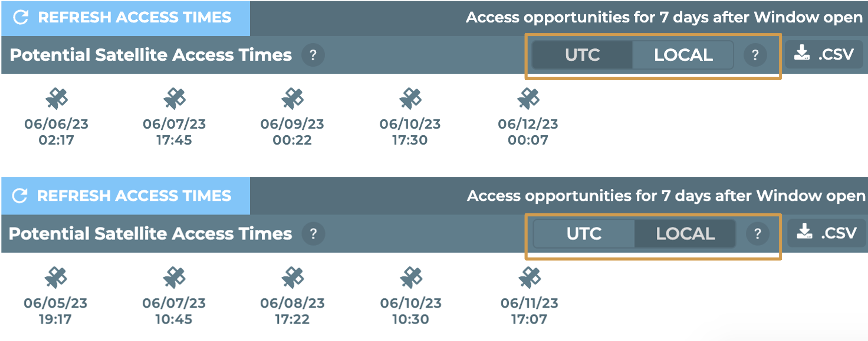Select the satellite icon for 06/07/23 17:45

tap(175, 99)
